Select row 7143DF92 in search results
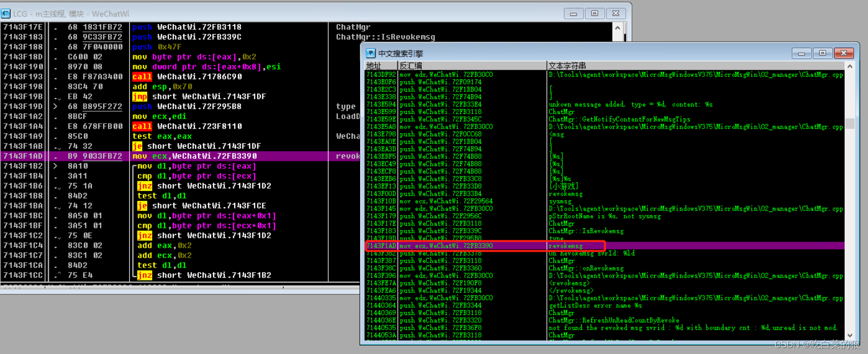Screen dimensions: 868x354 (x=605, y=74)
